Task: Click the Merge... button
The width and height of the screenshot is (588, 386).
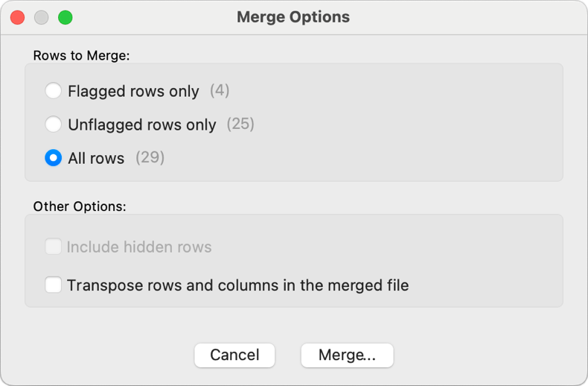Action: (x=347, y=355)
